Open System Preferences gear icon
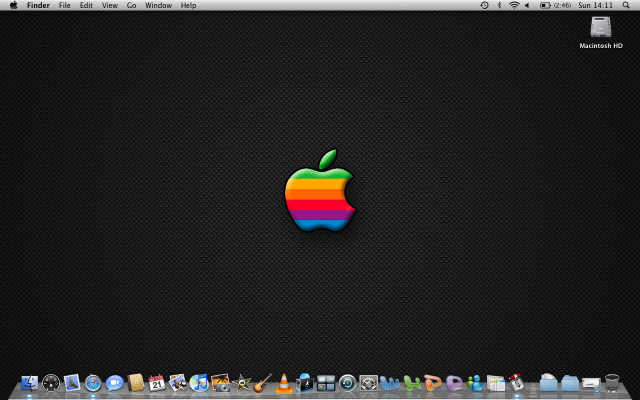This screenshot has width=640, height=400. [369, 383]
